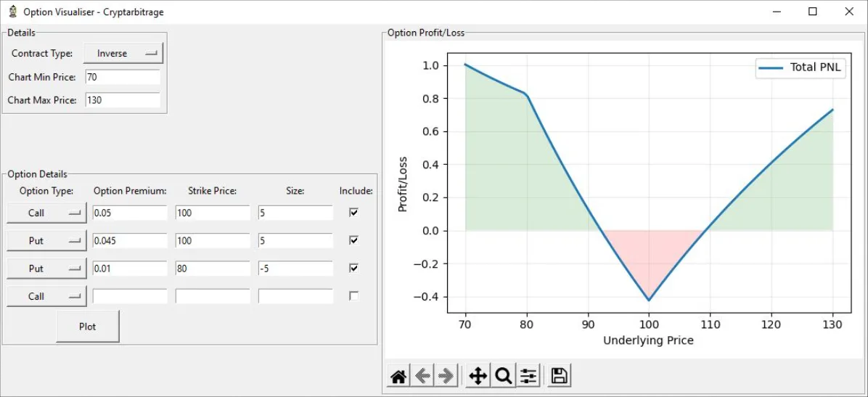The image size is (868, 397).
Task: Click the Total PNL legend entry
Action: [801, 67]
